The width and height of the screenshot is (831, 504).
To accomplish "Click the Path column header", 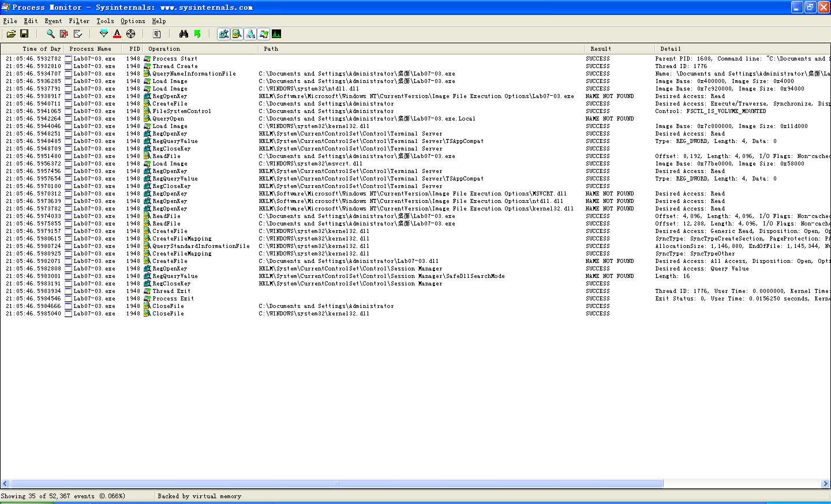I will click(x=422, y=49).
